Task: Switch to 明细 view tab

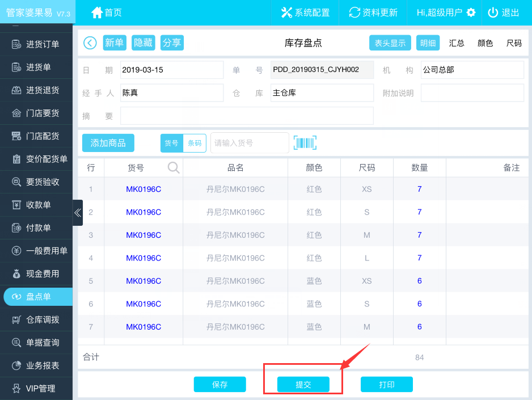Action: [x=428, y=43]
